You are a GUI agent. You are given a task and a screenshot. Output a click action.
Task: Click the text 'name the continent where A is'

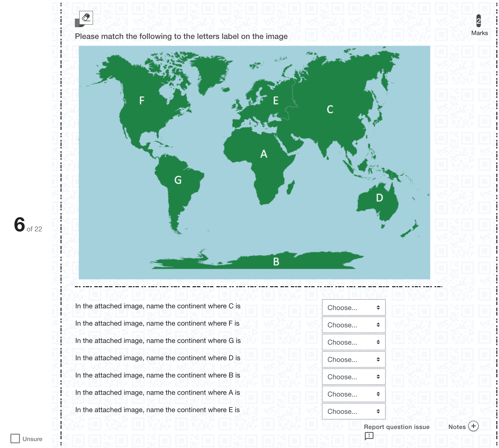click(x=193, y=392)
